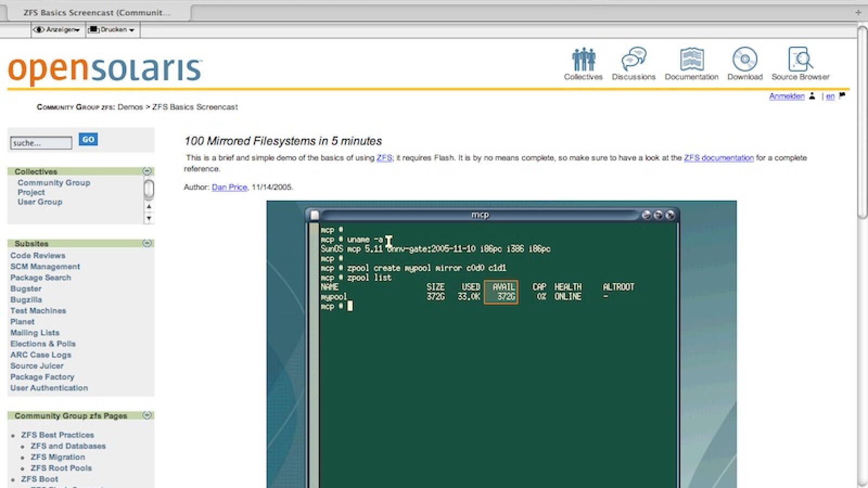
Task: Click the user icon next to Anmelden
Action: point(812,96)
